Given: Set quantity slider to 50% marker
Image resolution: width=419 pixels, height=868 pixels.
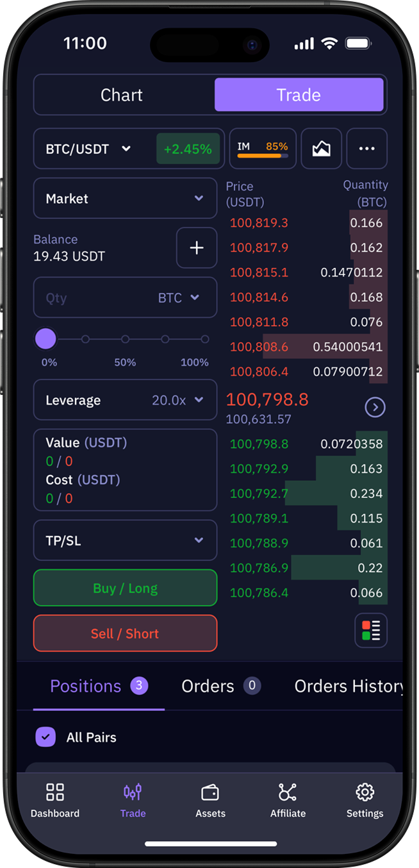Looking at the screenshot, I should (126, 339).
